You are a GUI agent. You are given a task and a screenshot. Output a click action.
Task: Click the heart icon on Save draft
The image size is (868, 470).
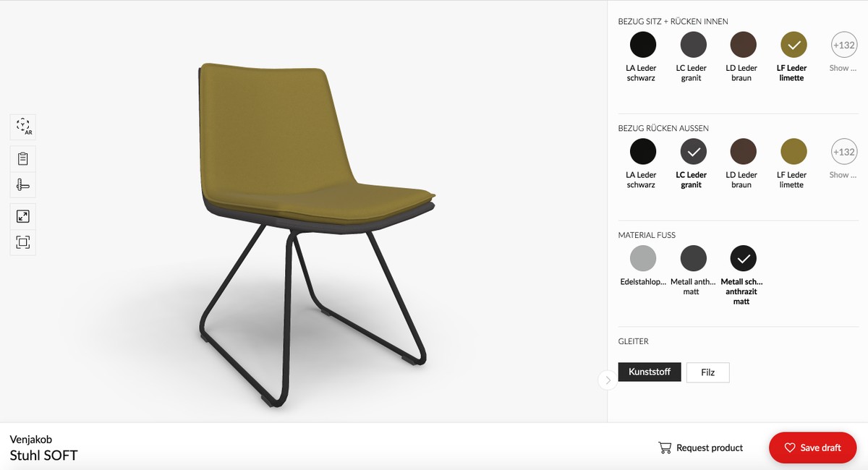790,448
